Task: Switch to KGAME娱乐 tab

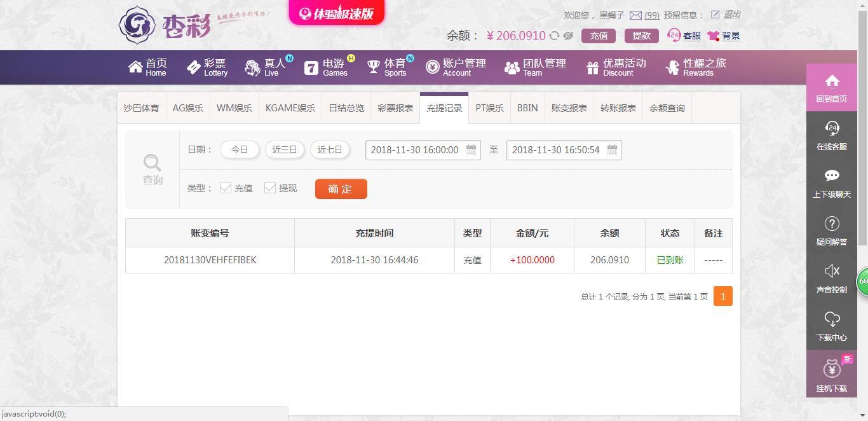Action: [x=290, y=108]
